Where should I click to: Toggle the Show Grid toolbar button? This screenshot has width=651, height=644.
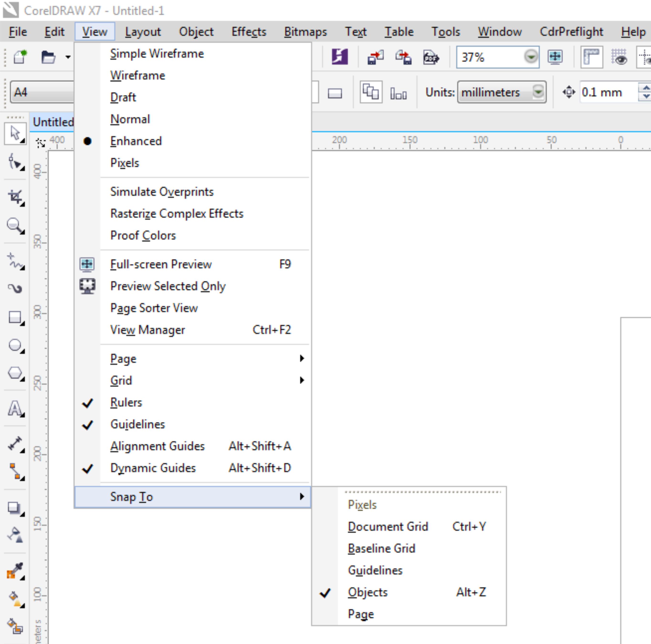click(x=619, y=57)
